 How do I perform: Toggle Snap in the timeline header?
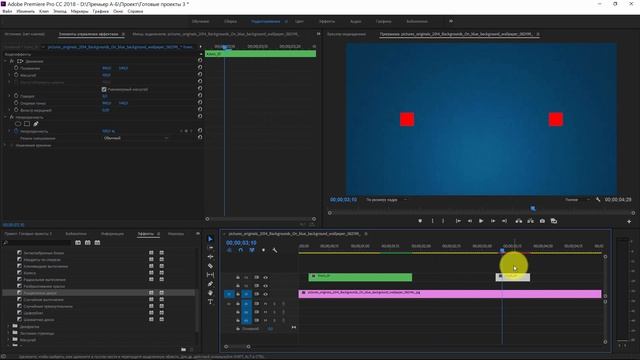tap(241, 250)
